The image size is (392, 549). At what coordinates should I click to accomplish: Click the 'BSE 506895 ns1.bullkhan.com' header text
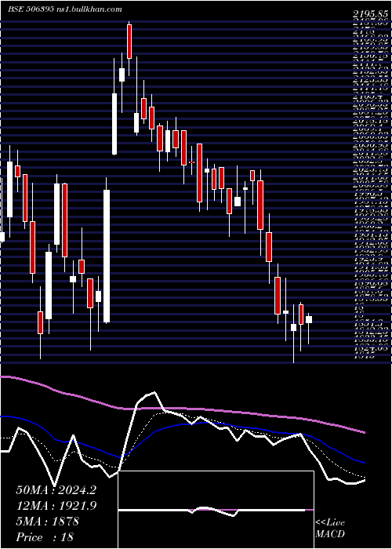click(x=65, y=9)
